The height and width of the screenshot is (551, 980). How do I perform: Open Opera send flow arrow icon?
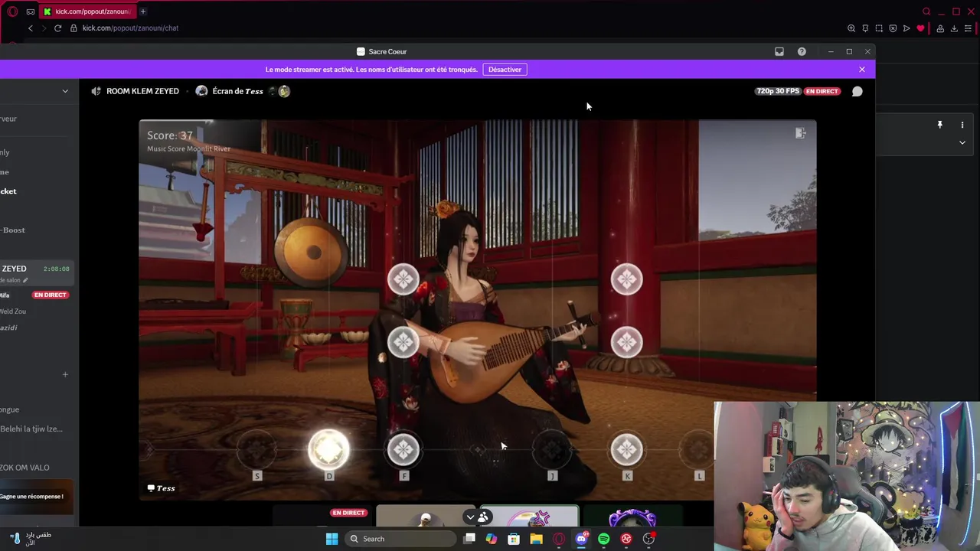[x=906, y=28]
